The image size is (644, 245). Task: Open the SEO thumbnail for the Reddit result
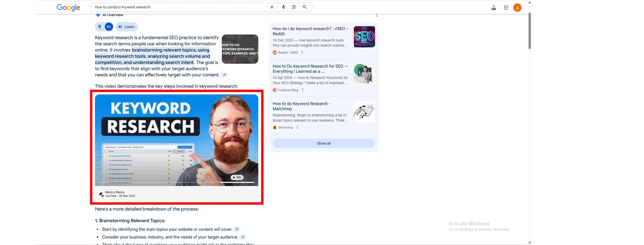364,37
